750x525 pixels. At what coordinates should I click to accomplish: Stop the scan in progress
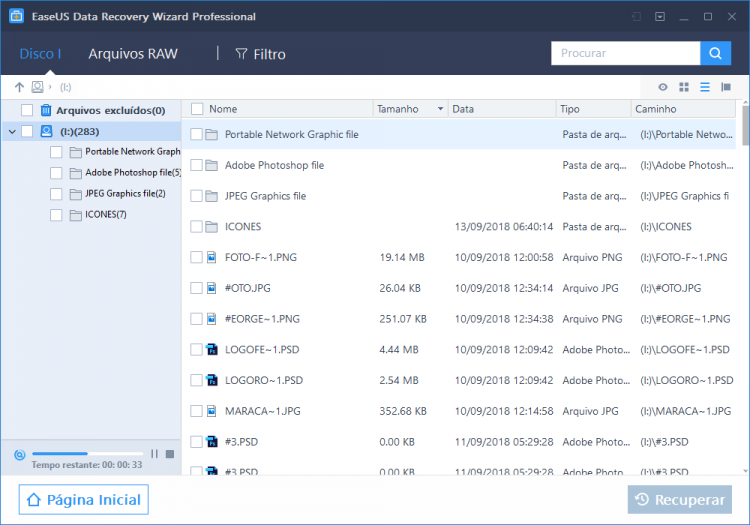coord(170,453)
